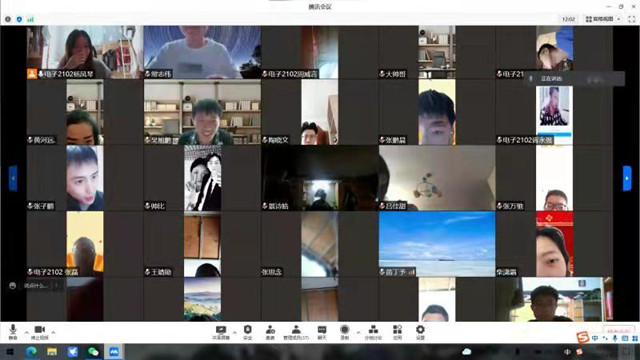Select the 张子鹏 video tile
The image size is (640, 360).
(x=85, y=178)
